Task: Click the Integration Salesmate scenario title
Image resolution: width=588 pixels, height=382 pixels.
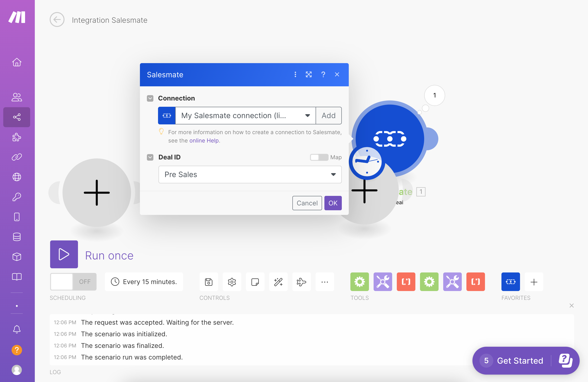Action: coord(110,20)
